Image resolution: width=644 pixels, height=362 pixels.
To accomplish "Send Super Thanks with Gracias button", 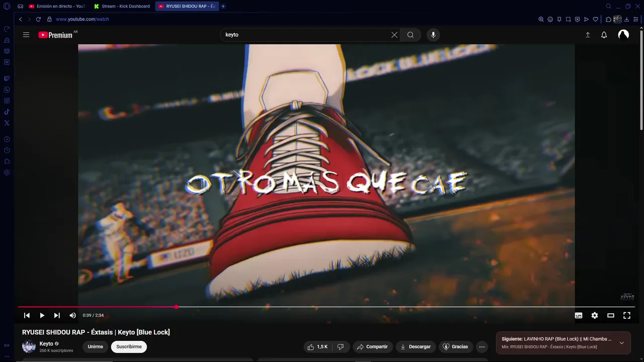I will click(455, 346).
